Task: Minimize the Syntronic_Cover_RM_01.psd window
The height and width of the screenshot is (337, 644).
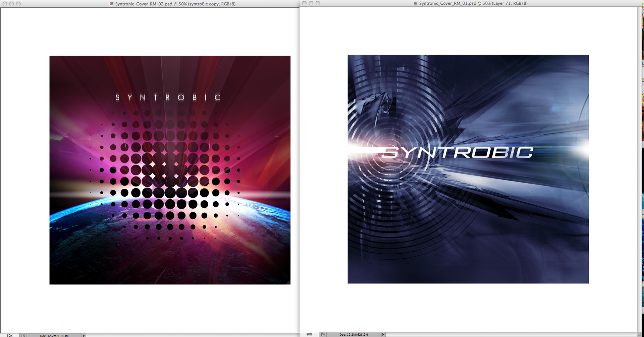Action: (311, 3)
